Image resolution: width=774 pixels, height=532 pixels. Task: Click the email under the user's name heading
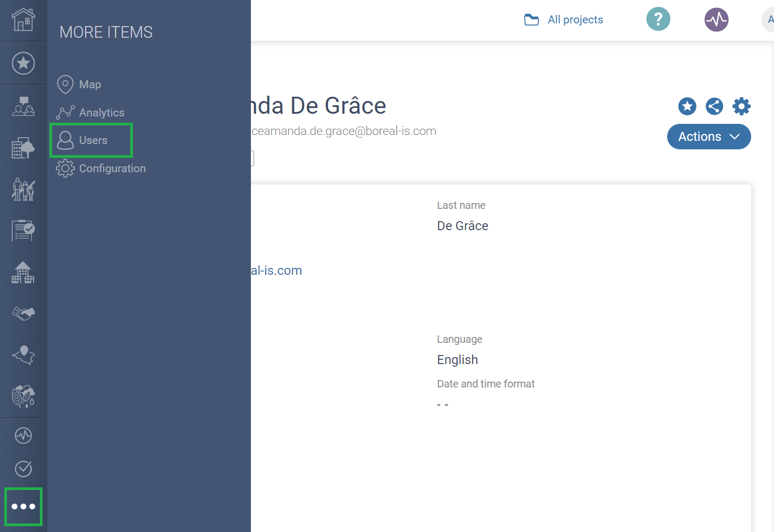point(344,131)
